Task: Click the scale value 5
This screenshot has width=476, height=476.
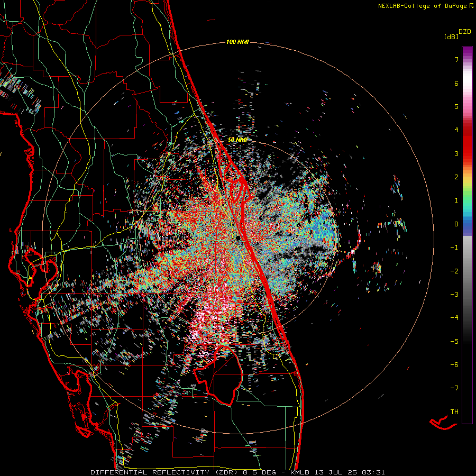Action: point(456,106)
